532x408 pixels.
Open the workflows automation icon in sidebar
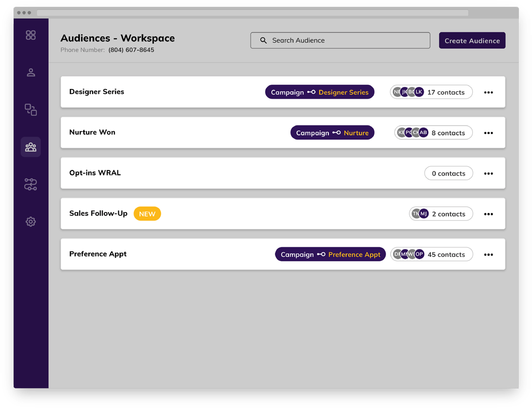(31, 184)
